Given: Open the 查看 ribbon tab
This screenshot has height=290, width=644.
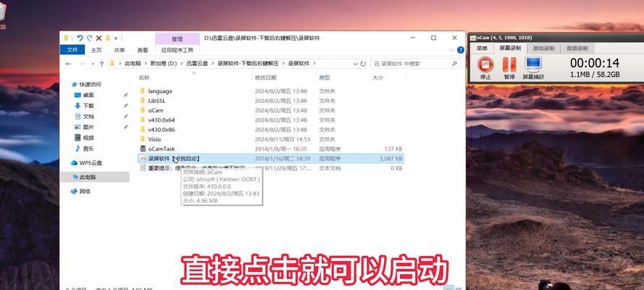Looking at the screenshot, I should [x=143, y=50].
